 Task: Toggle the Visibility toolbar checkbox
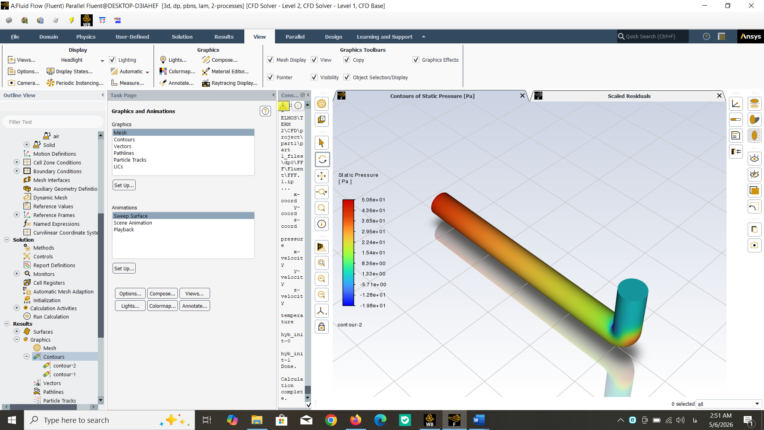[314, 77]
